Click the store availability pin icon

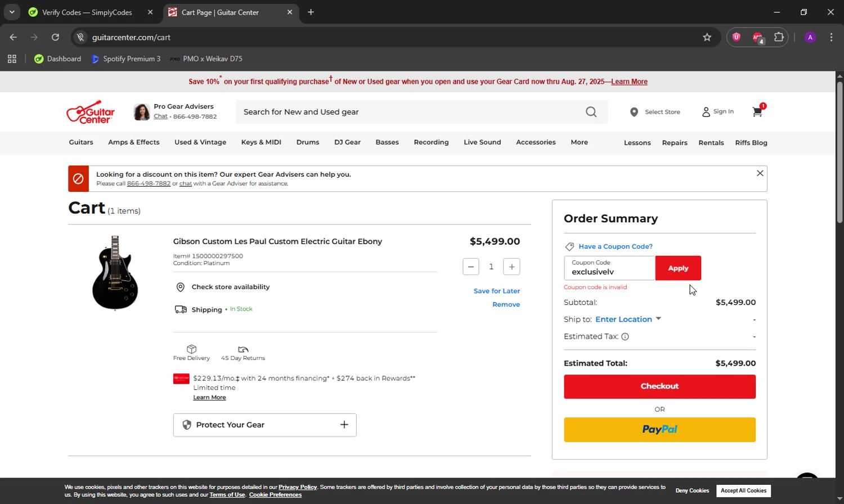coord(181,287)
